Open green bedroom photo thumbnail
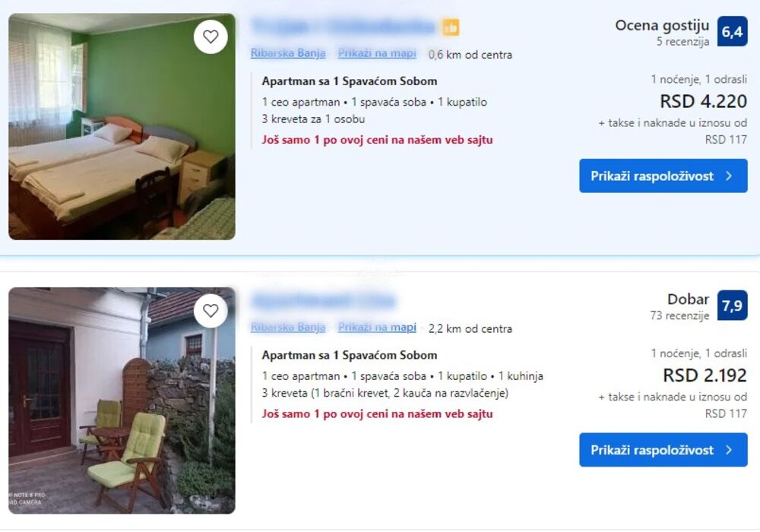The image size is (760, 532). click(x=122, y=126)
